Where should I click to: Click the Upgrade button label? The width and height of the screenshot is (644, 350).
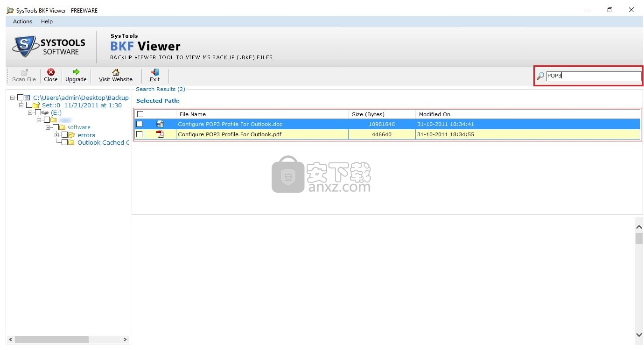(76, 79)
